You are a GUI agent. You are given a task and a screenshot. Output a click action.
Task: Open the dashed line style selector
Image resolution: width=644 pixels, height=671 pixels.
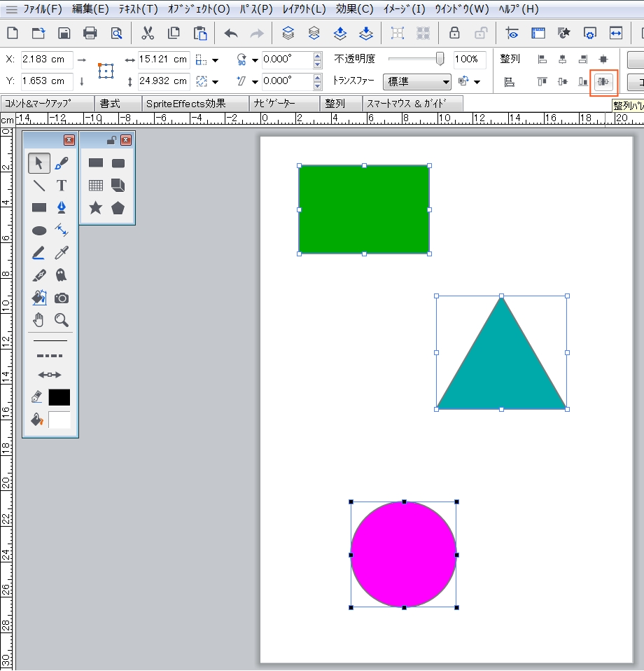pyautogui.click(x=50, y=356)
